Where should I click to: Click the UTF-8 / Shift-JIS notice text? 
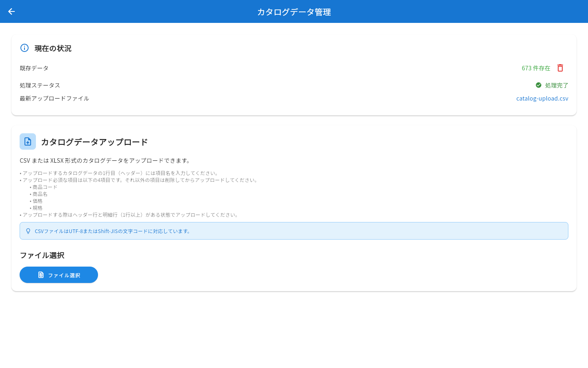(113, 231)
